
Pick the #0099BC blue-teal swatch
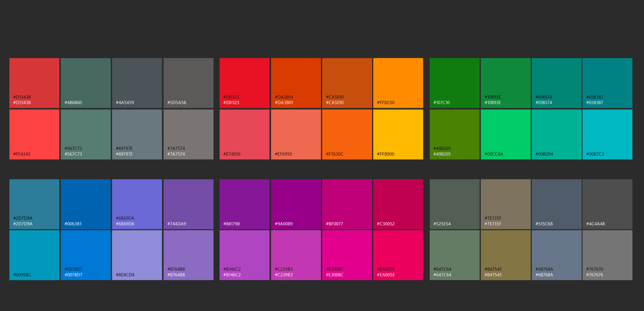pyautogui.click(x=34, y=255)
